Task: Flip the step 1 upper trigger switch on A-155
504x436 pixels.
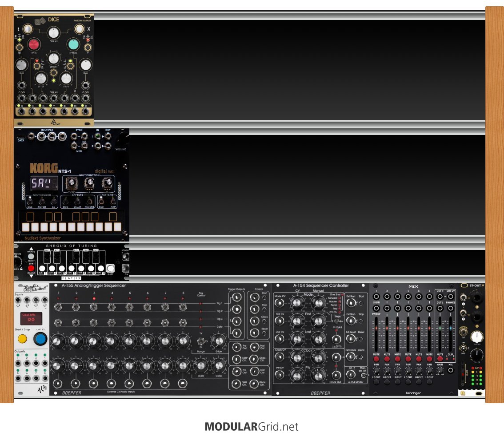Action: click(x=58, y=307)
